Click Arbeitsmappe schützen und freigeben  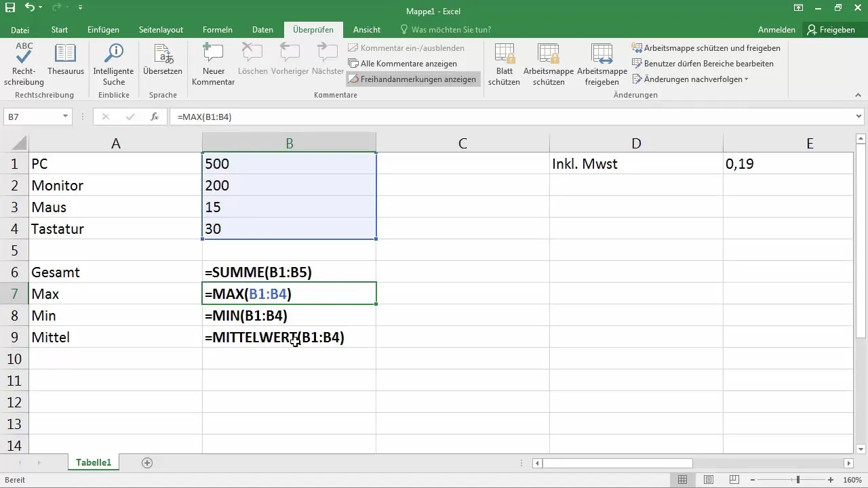[x=706, y=48]
